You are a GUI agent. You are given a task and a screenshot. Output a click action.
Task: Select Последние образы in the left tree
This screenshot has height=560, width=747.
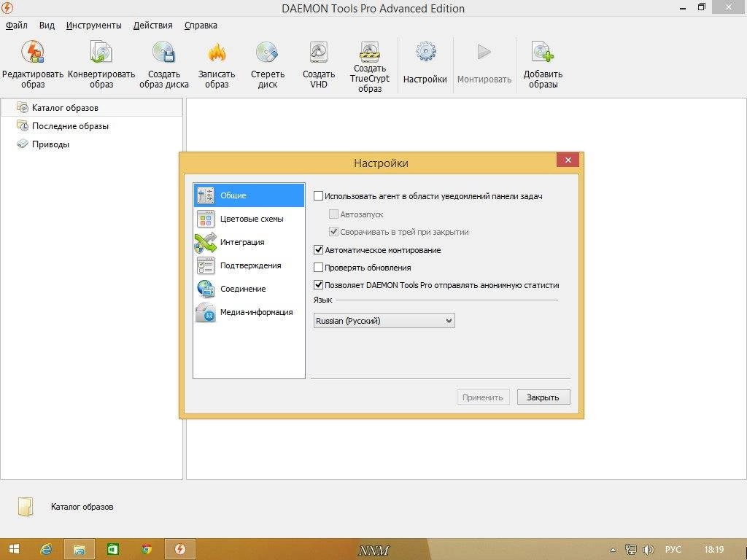(70, 126)
